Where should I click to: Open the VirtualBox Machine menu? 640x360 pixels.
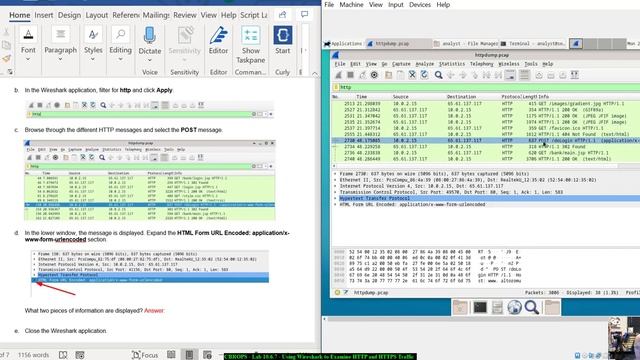(351, 5)
